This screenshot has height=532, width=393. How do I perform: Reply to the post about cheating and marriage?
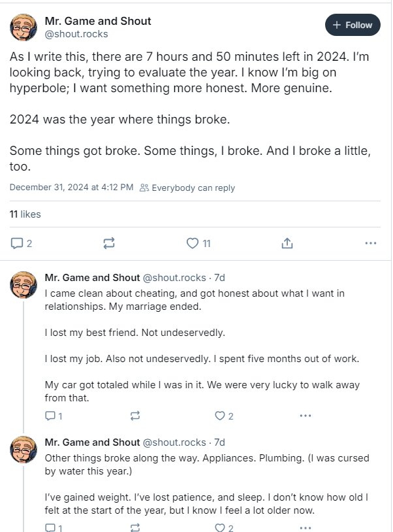pyautogui.click(x=50, y=416)
